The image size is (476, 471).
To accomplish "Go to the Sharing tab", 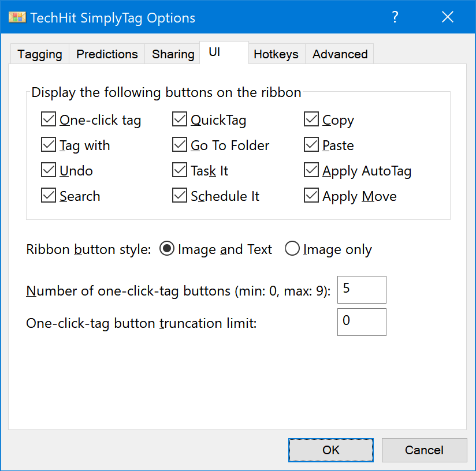I will (173, 54).
